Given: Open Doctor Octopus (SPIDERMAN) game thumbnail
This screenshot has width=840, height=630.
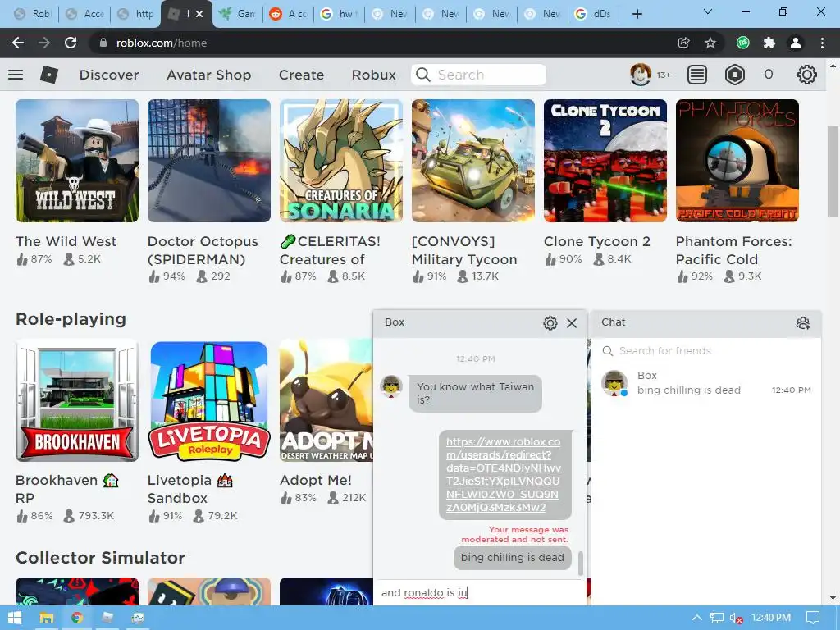Looking at the screenshot, I should pos(209,161).
